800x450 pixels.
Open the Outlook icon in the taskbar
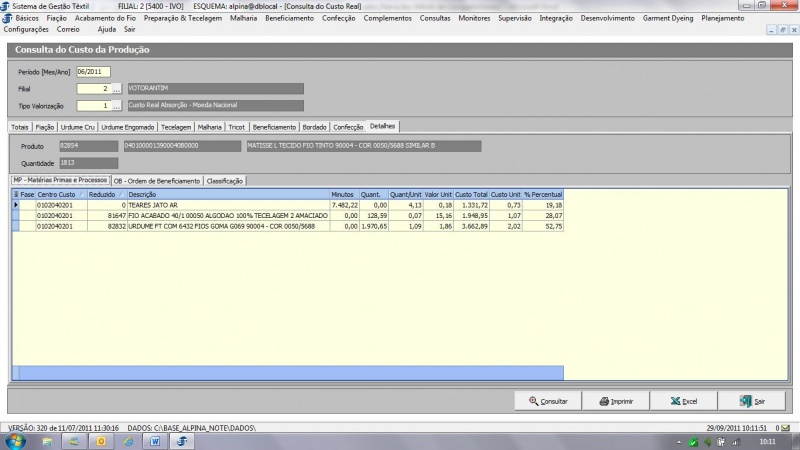click(x=100, y=440)
